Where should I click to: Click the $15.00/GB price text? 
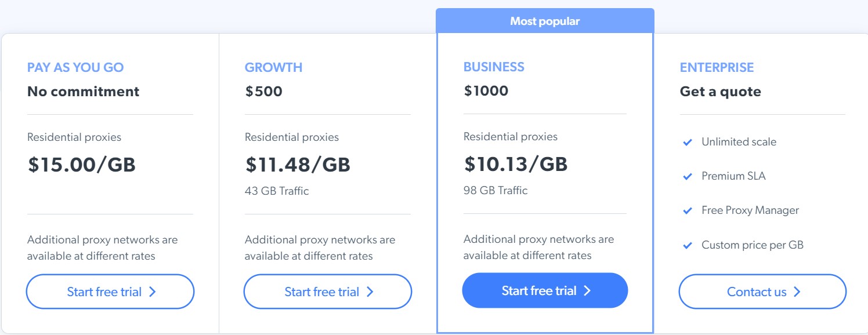[x=82, y=165]
